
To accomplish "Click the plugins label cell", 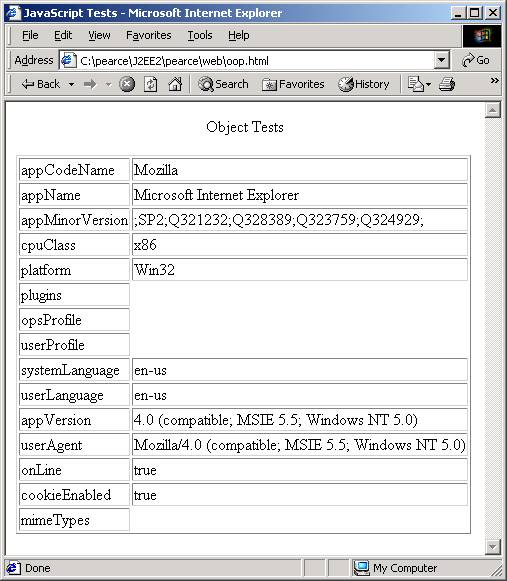I will (74, 295).
